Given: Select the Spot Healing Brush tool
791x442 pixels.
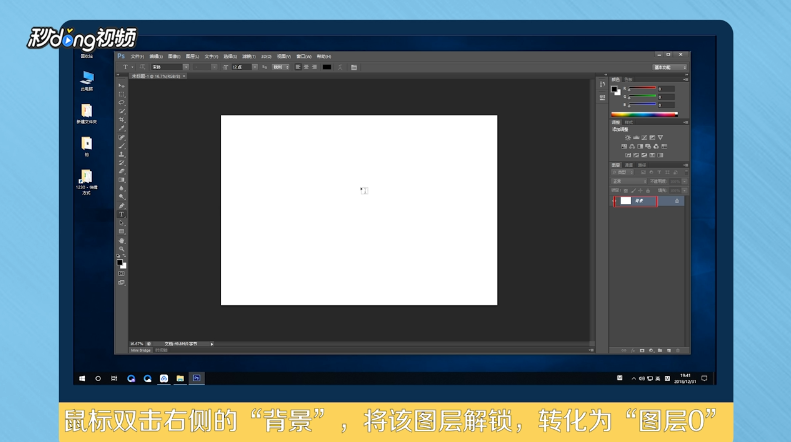Looking at the screenshot, I should [x=122, y=137].
